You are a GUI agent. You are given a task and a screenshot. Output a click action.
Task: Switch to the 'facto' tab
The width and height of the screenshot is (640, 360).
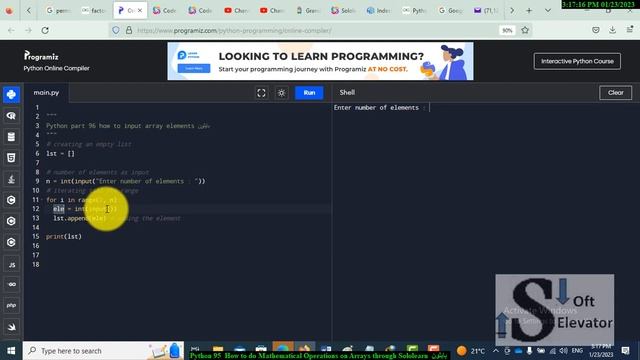click(94, 11)
